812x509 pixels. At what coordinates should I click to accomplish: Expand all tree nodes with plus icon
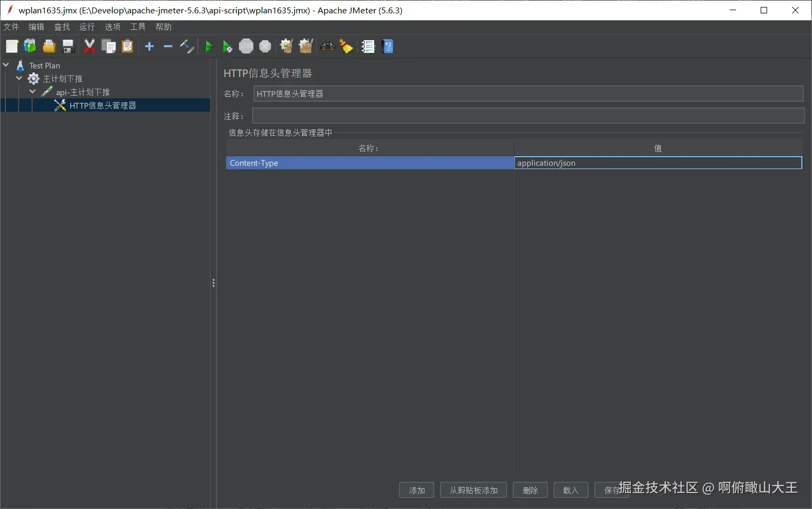tap(150, 47)
